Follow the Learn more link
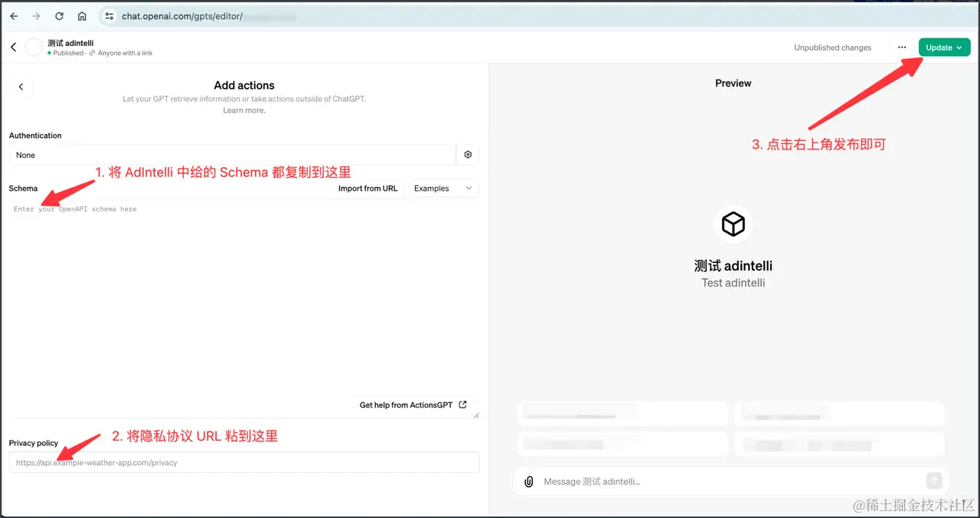 pos(243,110)
